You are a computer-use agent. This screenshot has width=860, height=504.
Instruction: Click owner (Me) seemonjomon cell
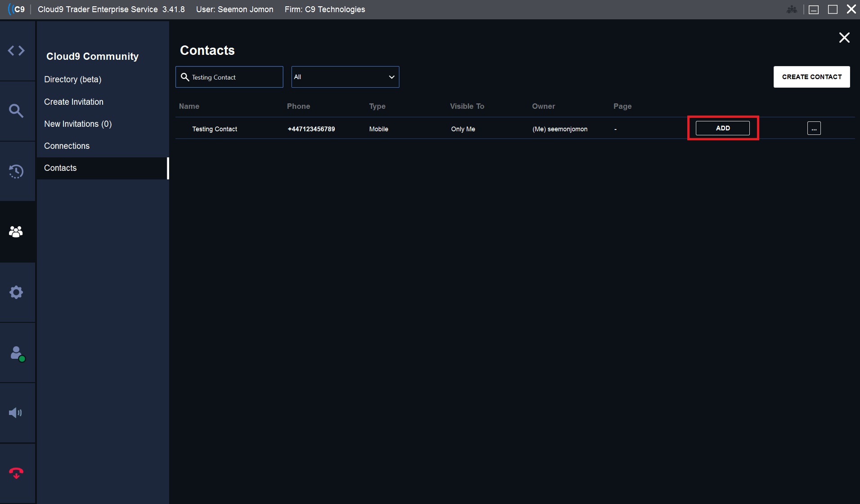pyautogui.click(x=560, y=129)
